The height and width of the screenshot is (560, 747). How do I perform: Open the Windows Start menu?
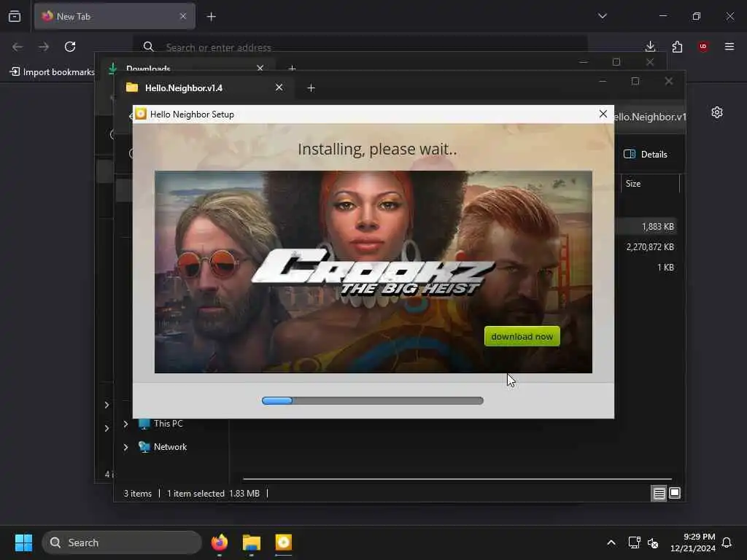[23, 542]
